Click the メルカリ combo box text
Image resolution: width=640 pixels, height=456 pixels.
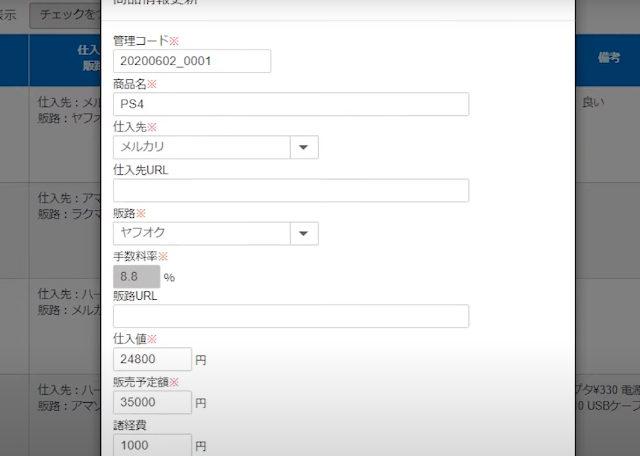pyautogui.click(x=201, y=147)
